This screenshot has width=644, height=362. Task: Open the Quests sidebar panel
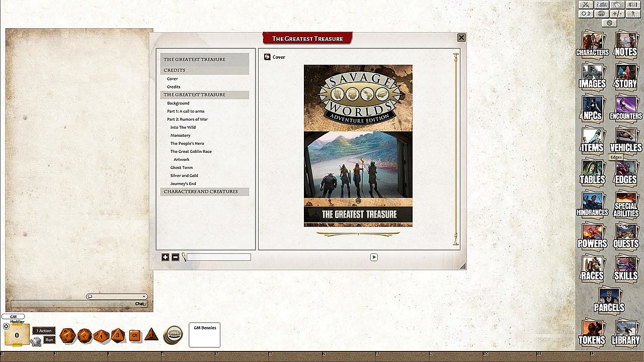pyautogui.click(x=626, y=235)
